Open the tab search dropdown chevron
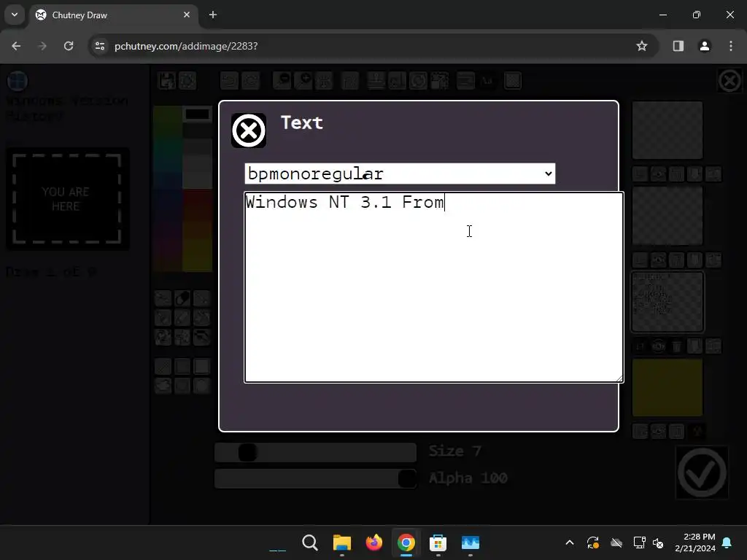Viewport: 747px width, 560px height. [x=15, y=15]
